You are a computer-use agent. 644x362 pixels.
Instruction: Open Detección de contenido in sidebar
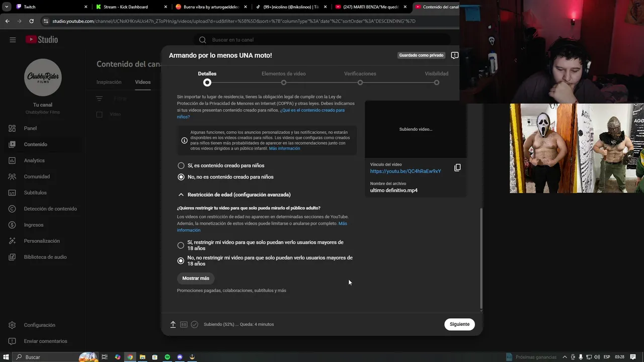point(50,209)
